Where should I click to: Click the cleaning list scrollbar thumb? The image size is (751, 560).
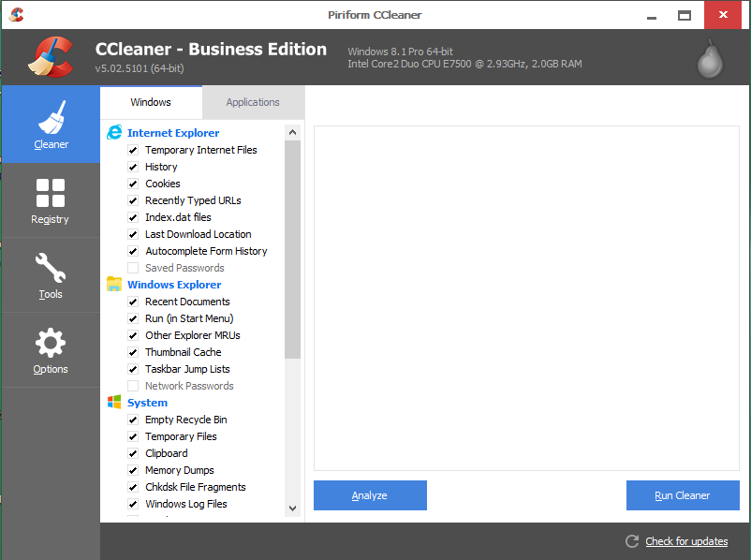pos(293,249)
